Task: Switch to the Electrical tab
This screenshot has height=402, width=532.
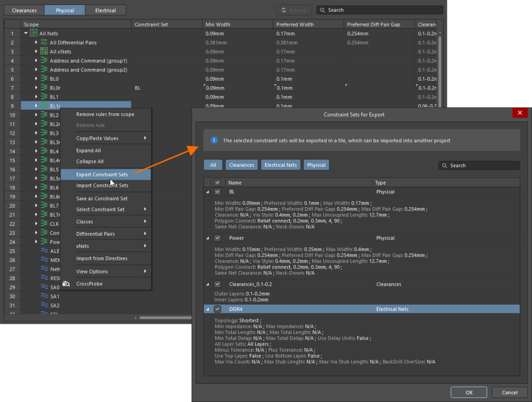Action: 105,10
